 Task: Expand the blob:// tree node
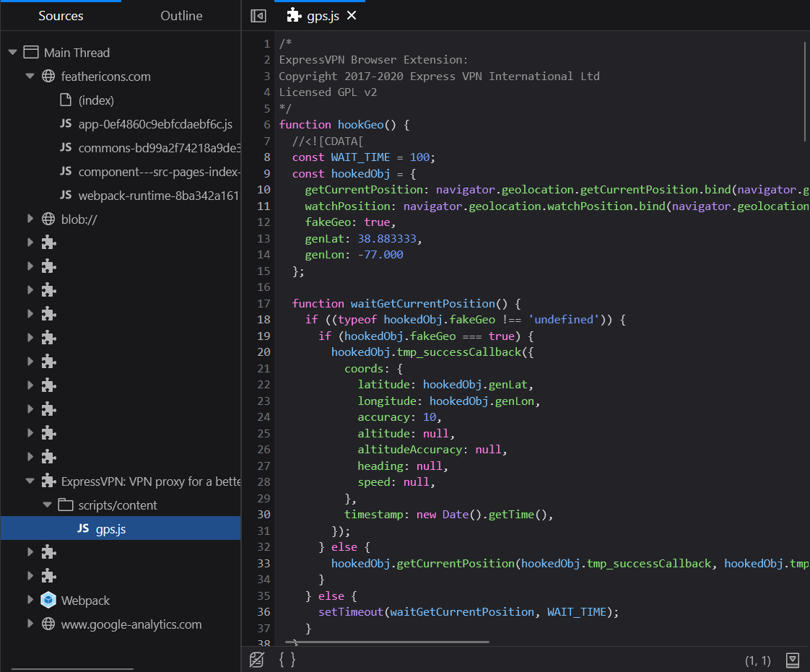click(x=30, y=219)
